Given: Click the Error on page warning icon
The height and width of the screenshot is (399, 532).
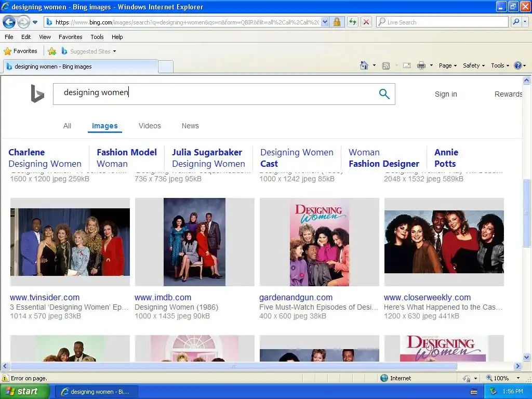Looking at the screenshot, I should [x=5, y=378].
